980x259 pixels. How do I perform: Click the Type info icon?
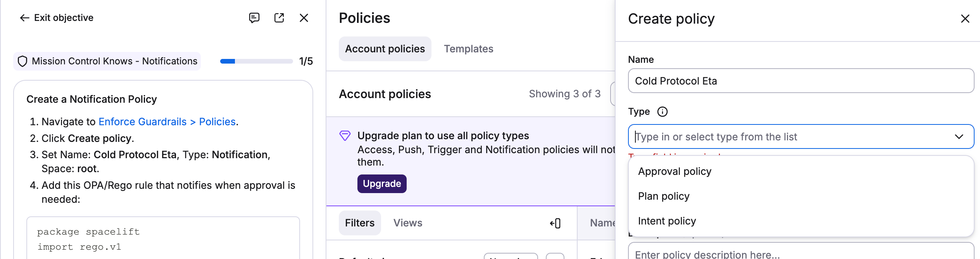[663, 112]
